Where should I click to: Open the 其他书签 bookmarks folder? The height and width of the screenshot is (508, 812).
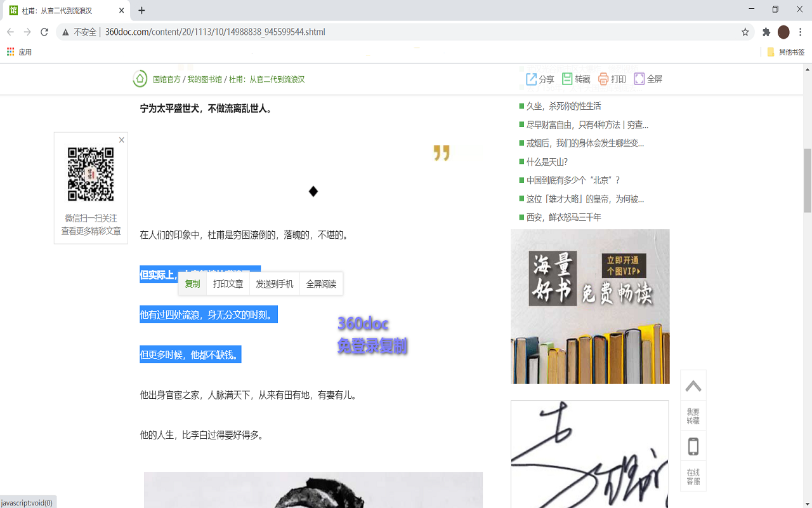pos(785,52)
